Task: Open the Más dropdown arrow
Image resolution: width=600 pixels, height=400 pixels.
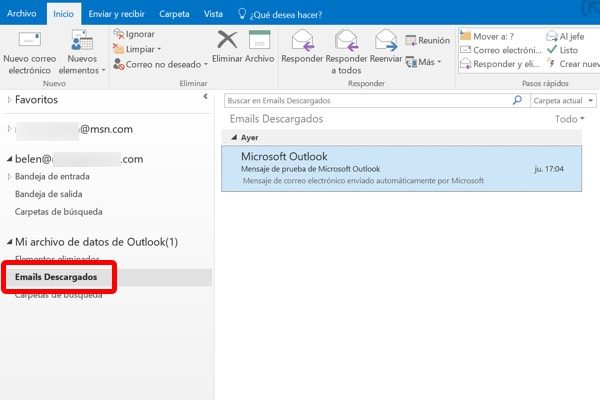Action: [439, 62]
